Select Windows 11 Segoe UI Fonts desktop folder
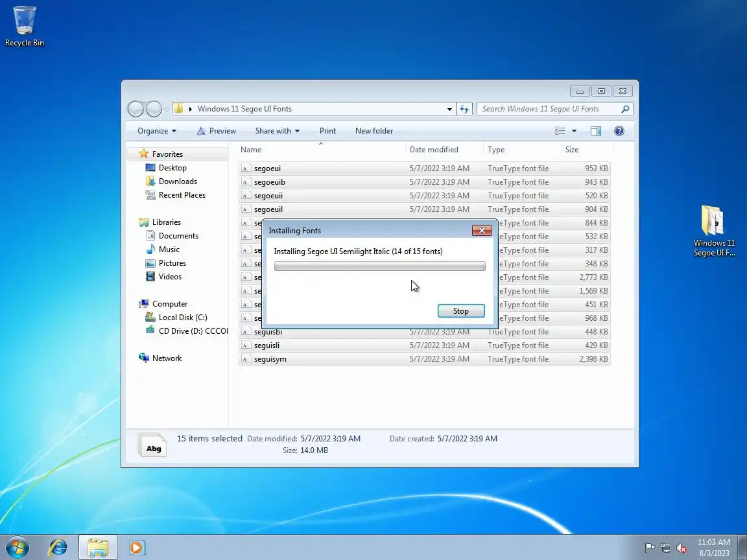The image size is (747, 560). [714, 231]
